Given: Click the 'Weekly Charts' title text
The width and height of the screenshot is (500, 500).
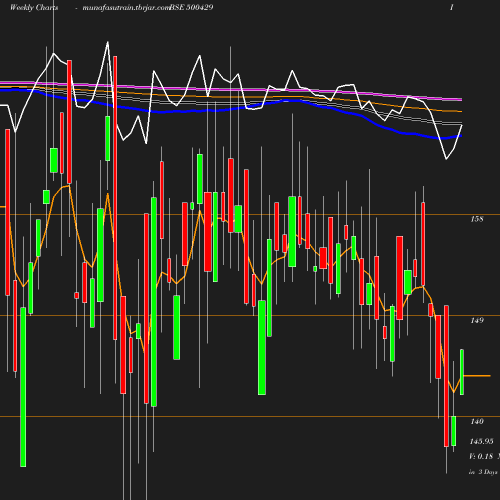Looking at the screenshot, I should (x=34, y=7).
